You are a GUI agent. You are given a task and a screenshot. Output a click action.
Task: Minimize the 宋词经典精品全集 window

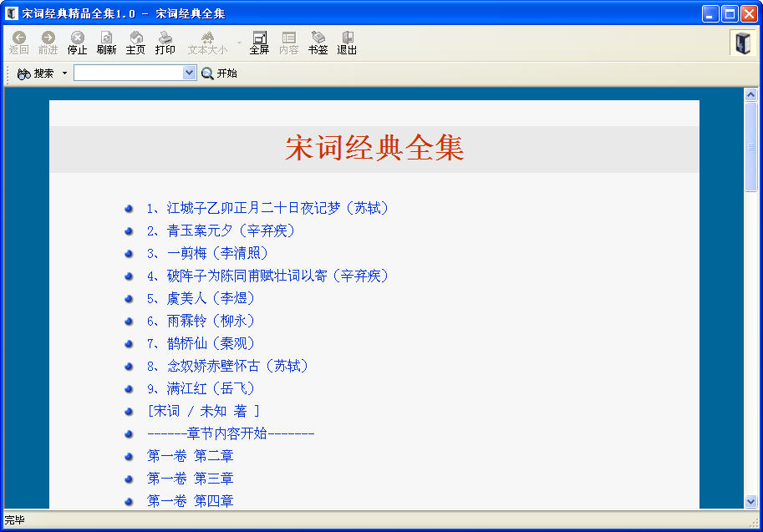click(x=710, y=13)
